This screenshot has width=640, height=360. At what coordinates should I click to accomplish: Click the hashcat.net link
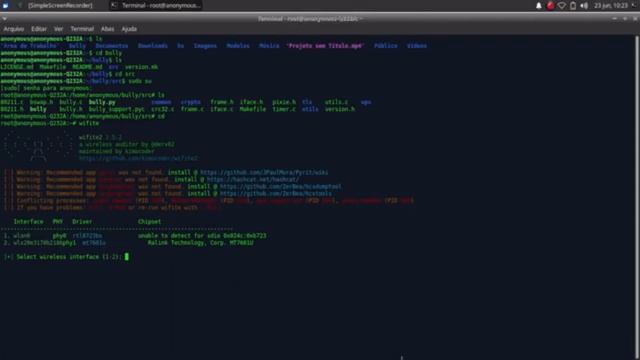pyautogui.click(x=253, y=180)
